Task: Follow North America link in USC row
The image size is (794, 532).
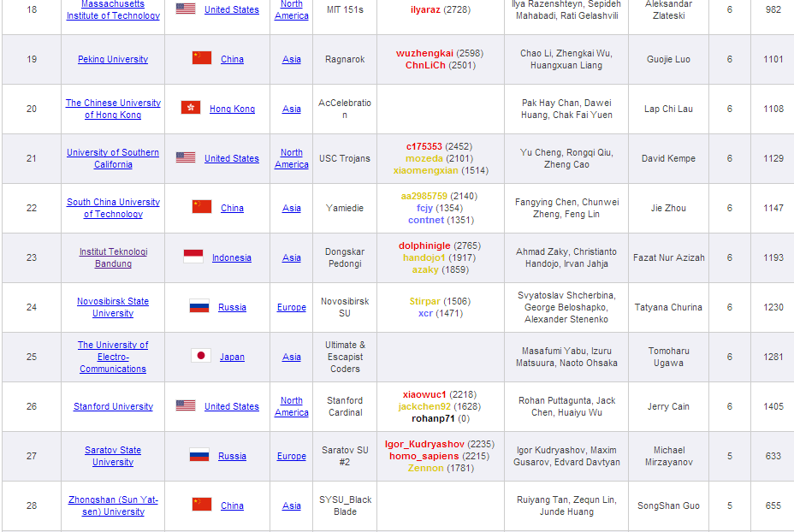Action: coord(291,158)
